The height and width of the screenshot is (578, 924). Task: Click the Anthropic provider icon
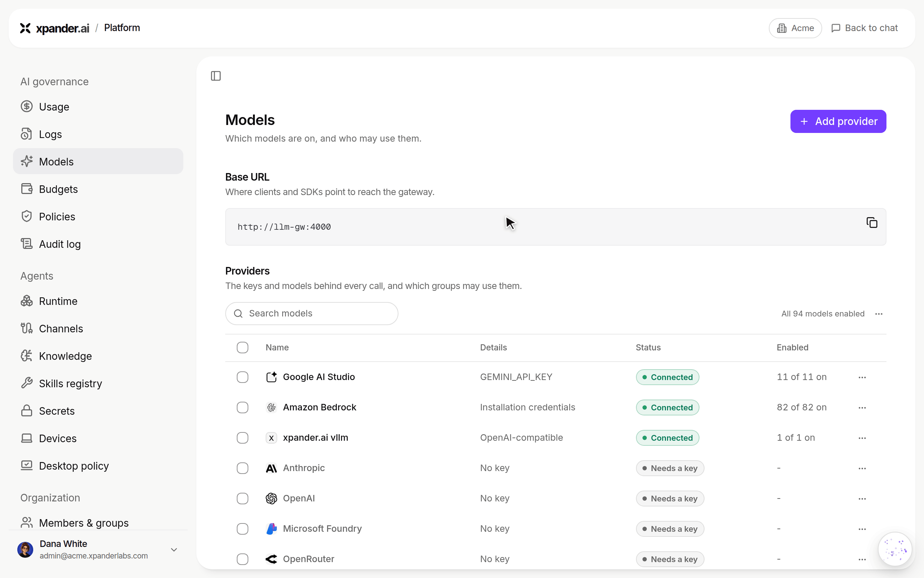pos(271,468)
